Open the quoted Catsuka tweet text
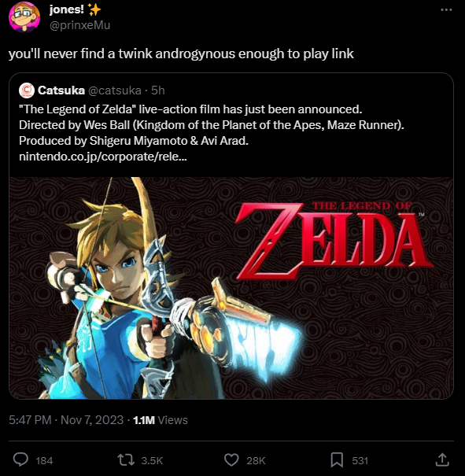This screenshot has width=465, height=476. [212, 133]
